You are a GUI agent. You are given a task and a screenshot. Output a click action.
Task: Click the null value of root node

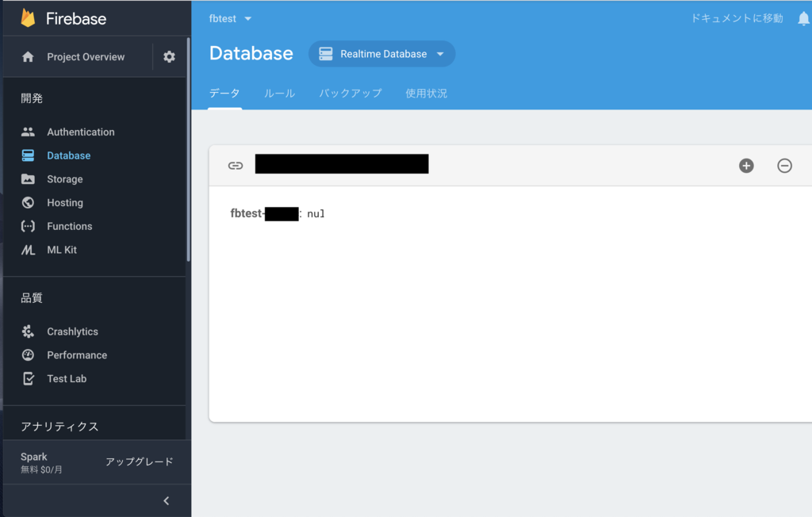316,213
